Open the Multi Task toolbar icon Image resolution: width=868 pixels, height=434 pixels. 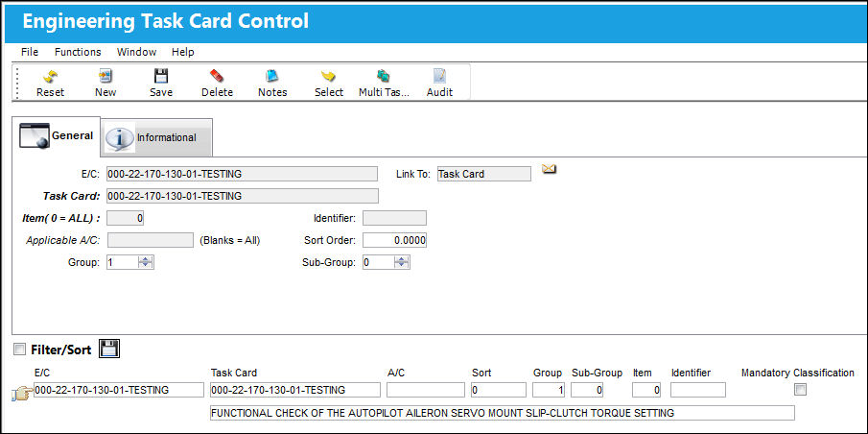[x=384, y=76]
